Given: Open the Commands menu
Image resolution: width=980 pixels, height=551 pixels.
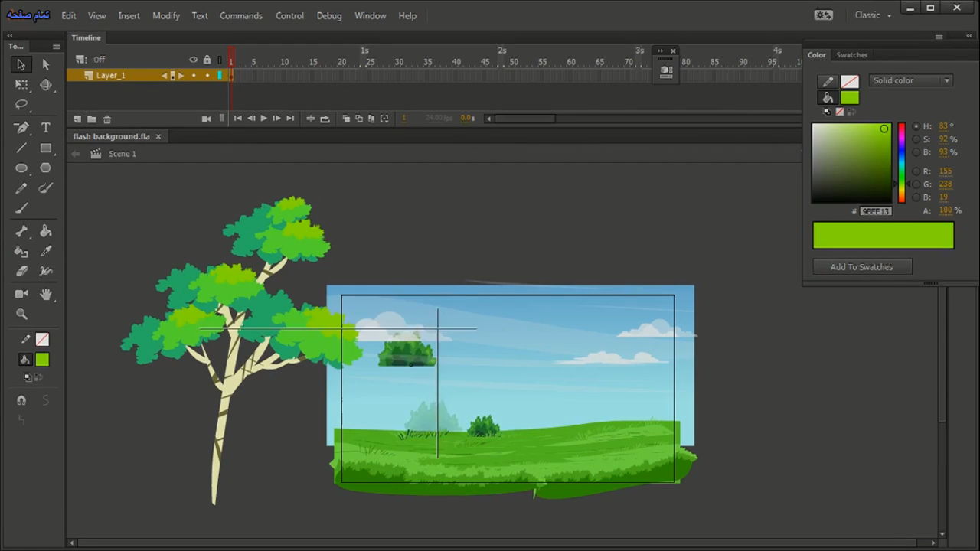Looking at the screenshot, I should 241,15.
